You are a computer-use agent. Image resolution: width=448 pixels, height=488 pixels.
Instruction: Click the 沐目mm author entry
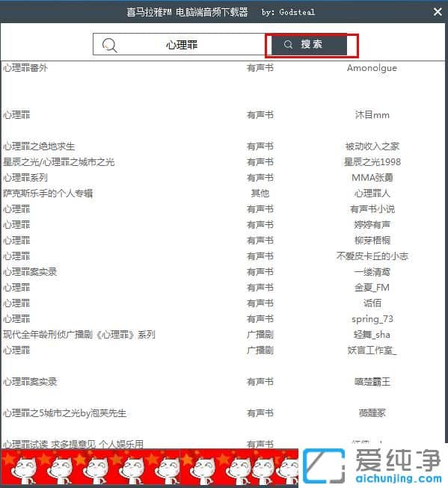click(x=372, y=115)
